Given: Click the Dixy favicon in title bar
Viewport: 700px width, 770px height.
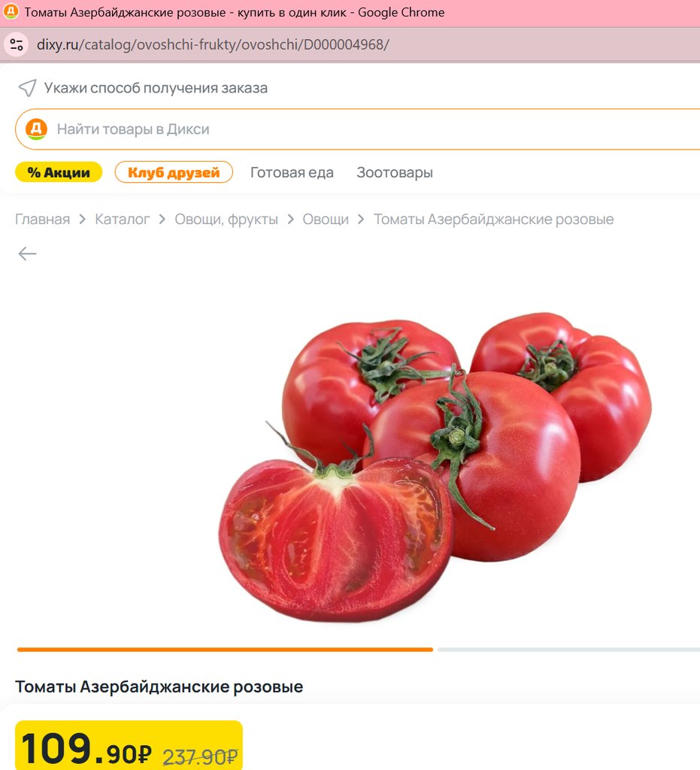Looking at the screenshot, I should tap(11, 12).
